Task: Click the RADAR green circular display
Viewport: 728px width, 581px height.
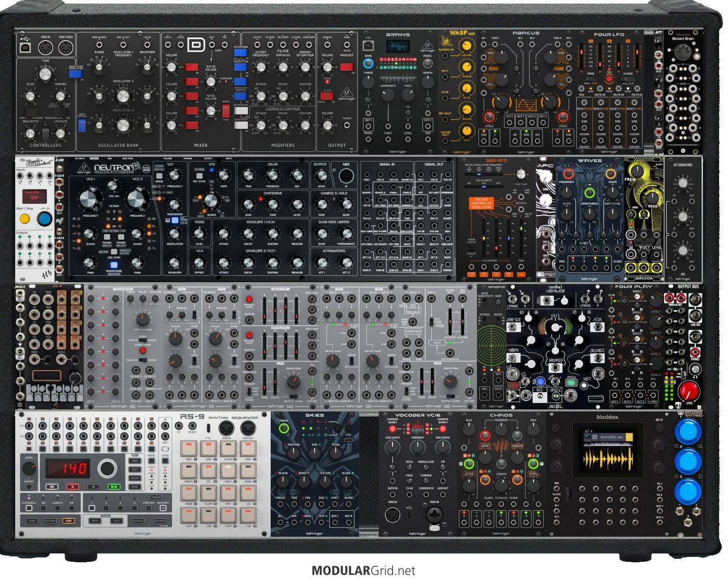Action: pyautogui.click(x=491, y=345)
